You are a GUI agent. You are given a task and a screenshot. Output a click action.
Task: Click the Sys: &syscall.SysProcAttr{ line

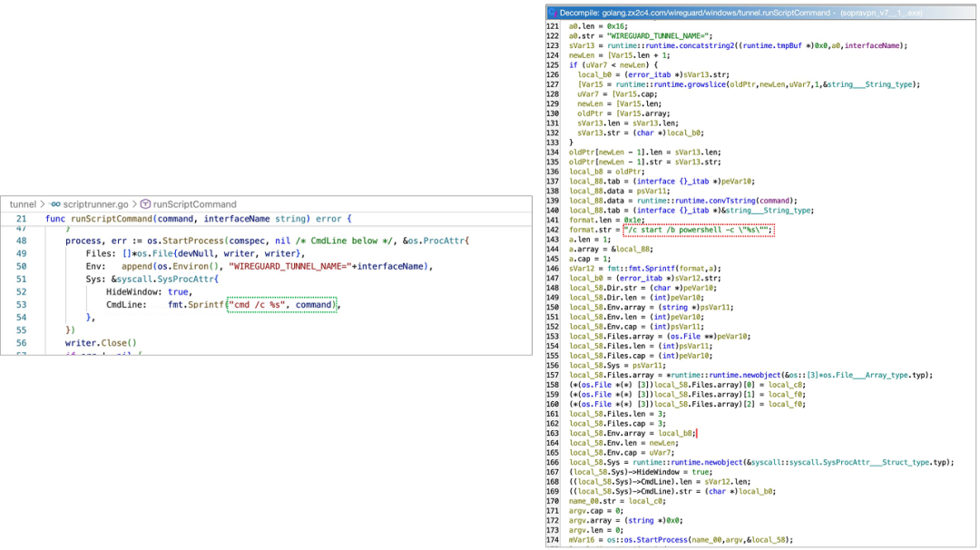click(x=152, y=279)
